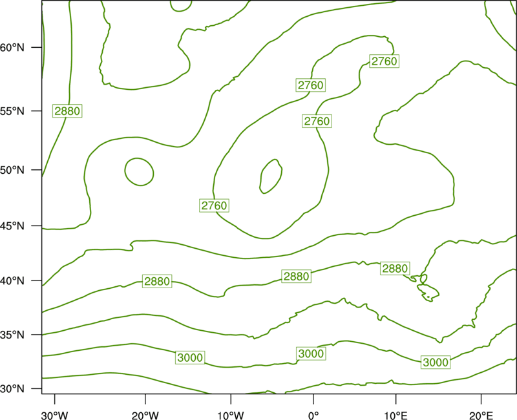Click the 30°N latitude axis label
The height and width of the screenshot is (420, 517).
[x=12, y=389]
